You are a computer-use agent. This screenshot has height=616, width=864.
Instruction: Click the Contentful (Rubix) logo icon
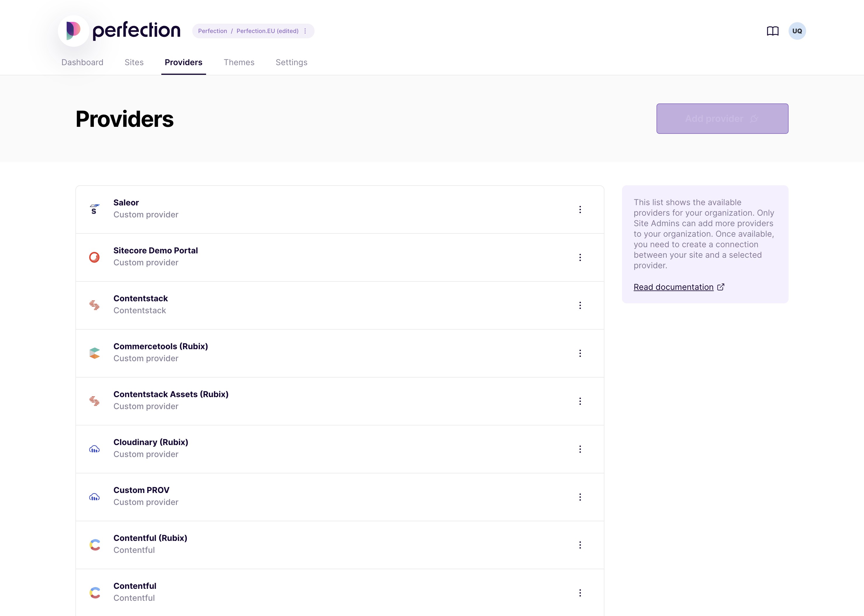(94, 545)
